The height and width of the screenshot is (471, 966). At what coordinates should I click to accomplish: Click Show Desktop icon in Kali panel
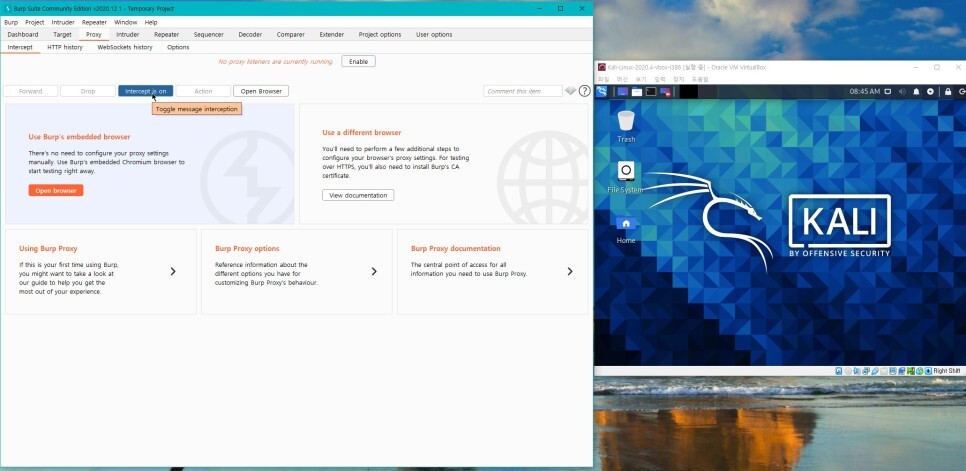[x=623, y=91]
